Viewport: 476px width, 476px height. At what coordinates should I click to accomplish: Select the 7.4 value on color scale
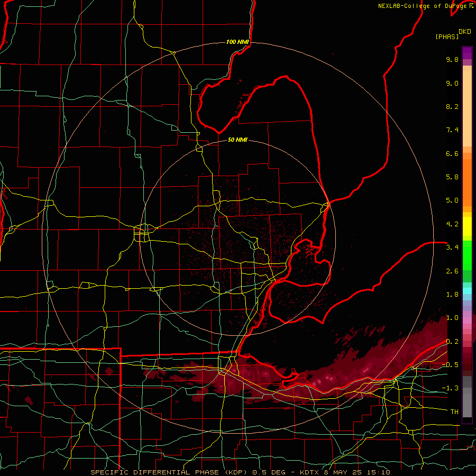pyautogui.click(x=452, y=130)
